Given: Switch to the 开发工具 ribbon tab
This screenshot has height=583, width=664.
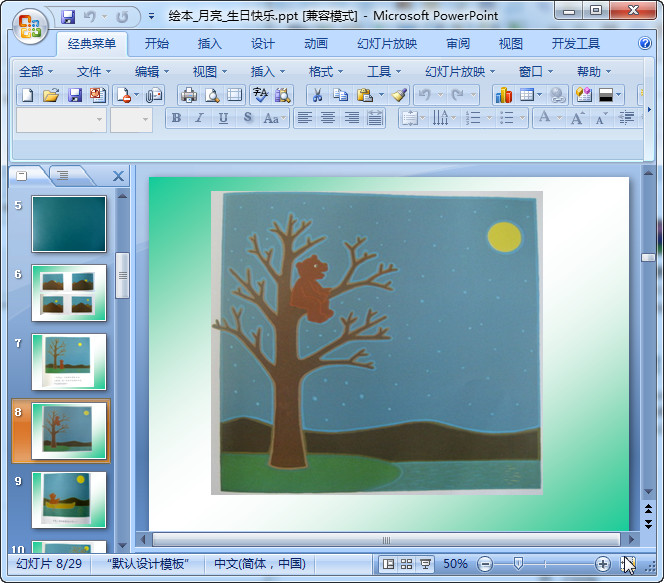Looking at the screenshot, I should pyautogui.click(x=575, y=44).
